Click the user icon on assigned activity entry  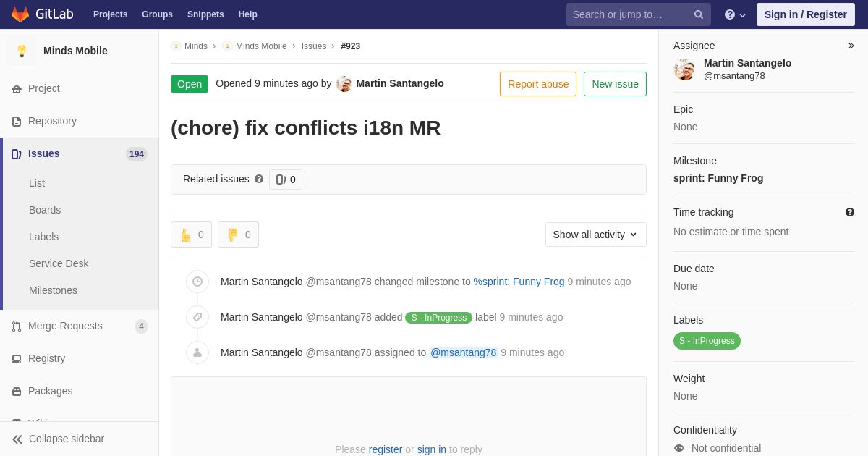coord(197,352)
